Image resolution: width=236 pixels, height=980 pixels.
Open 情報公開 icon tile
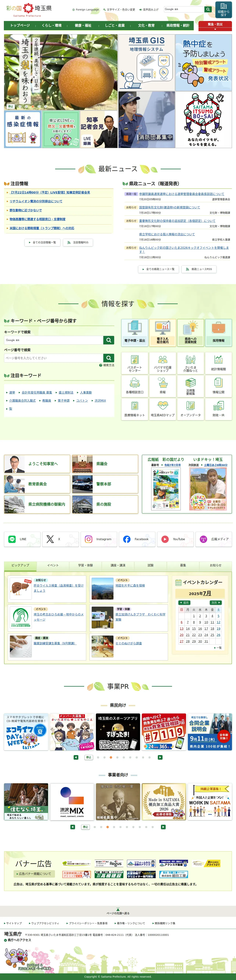219,386
